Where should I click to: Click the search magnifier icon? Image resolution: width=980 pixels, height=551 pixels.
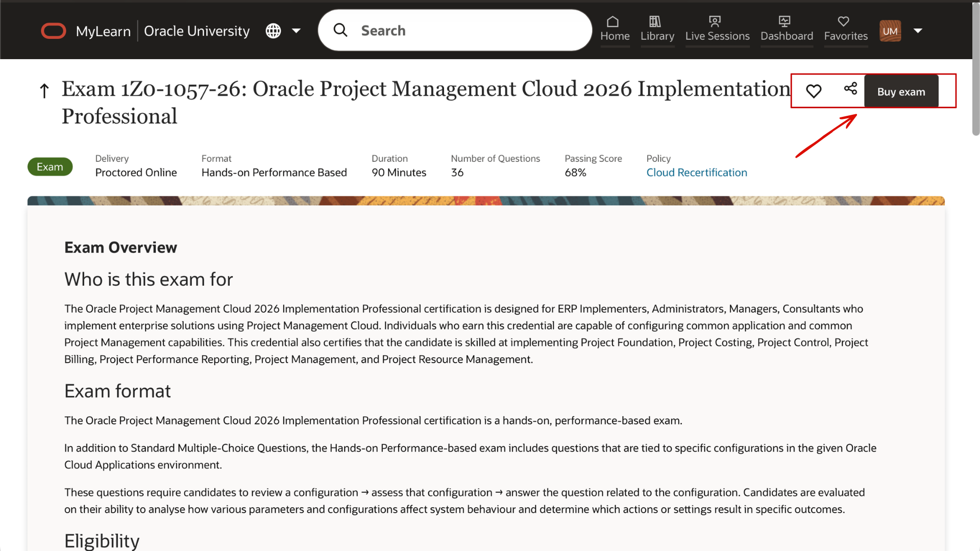[x=340, y=30]
